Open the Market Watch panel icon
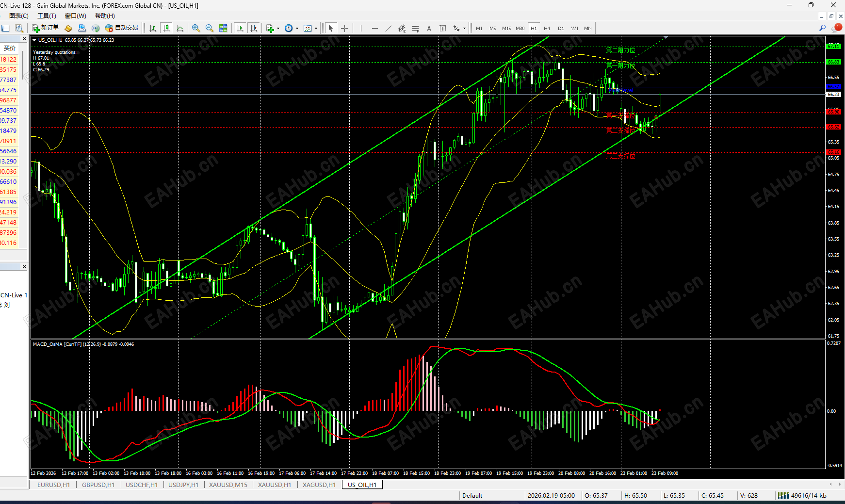The image size is (845, 504). [5, 28]
